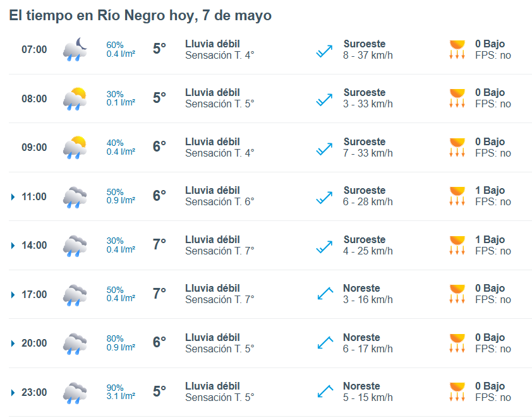Click the 08:00 sun and rain cloud icon
This screenshot has width=532, height=418.
75,99
